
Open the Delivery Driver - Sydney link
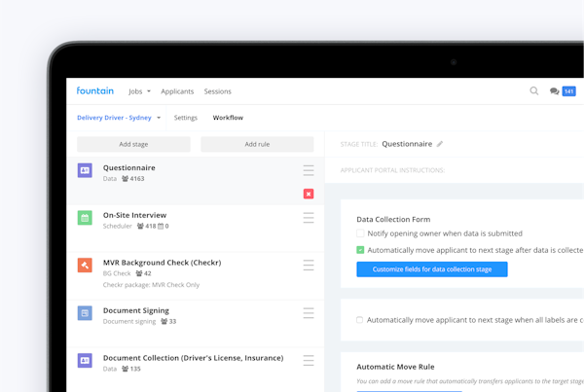114,118
